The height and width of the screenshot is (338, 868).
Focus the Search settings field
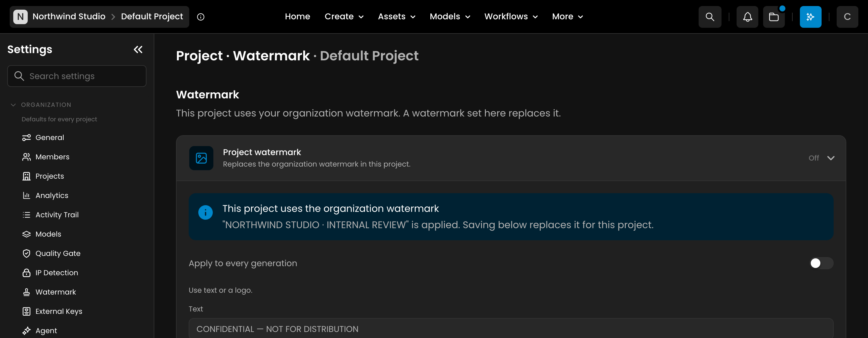(77, 76)
